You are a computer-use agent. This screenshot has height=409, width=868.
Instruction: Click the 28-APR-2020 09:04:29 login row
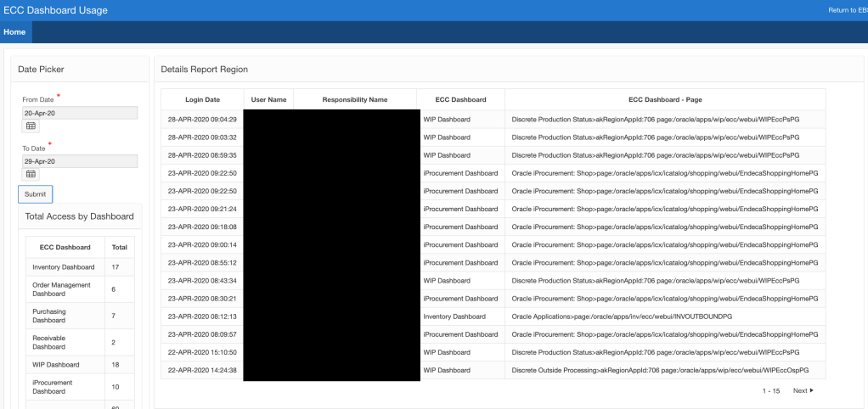[202, 120]
